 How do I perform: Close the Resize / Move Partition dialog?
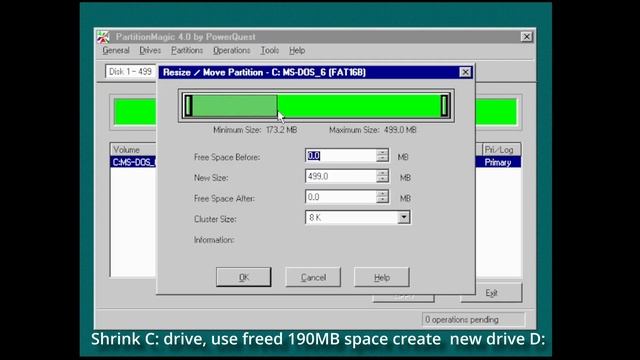[x=465, y=72]
